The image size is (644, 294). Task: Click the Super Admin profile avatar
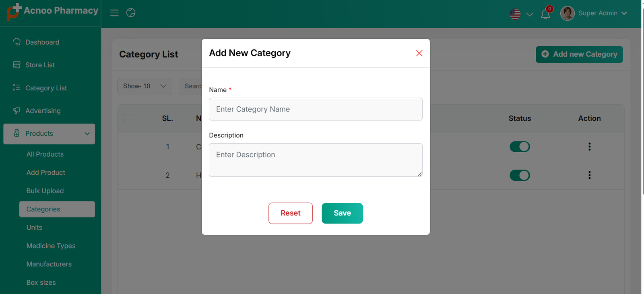tap(567, 13)
